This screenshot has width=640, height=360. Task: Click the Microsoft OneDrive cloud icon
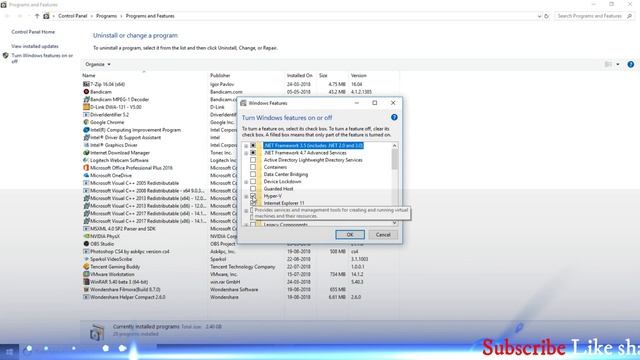tap(86, 176)
